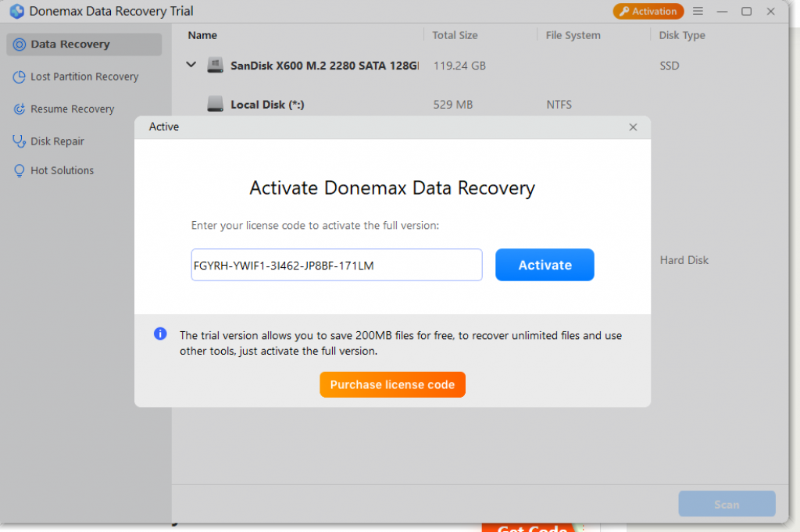Maximize the Donemax window
800x532 pixels.
(746, 11)
